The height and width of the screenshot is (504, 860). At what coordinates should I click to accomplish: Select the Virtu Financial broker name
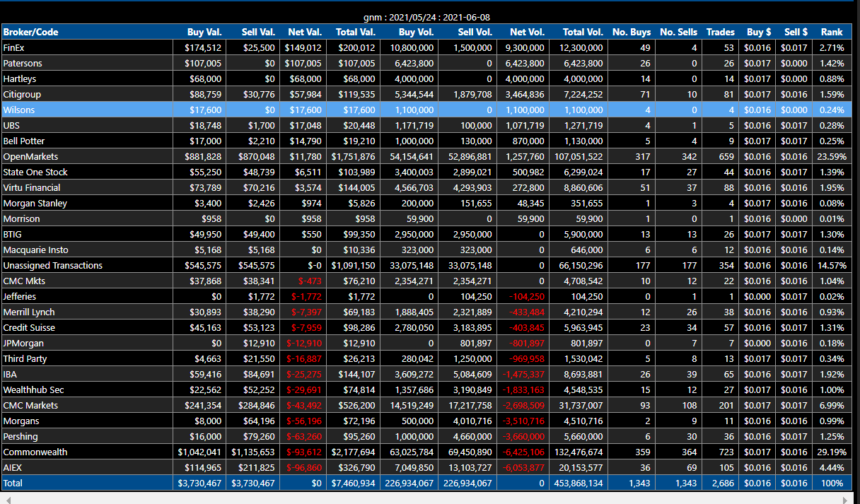(x=32, y=187)
